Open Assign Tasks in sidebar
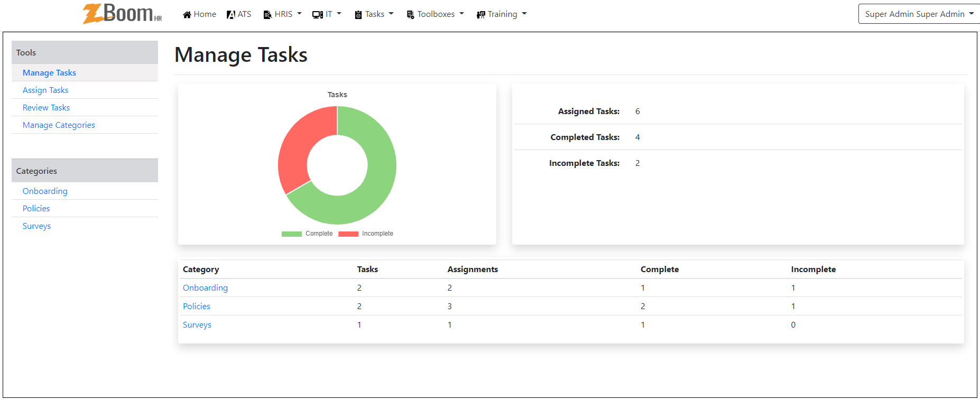This screenshot has width=980, height=400. click(x=45, y=90)
